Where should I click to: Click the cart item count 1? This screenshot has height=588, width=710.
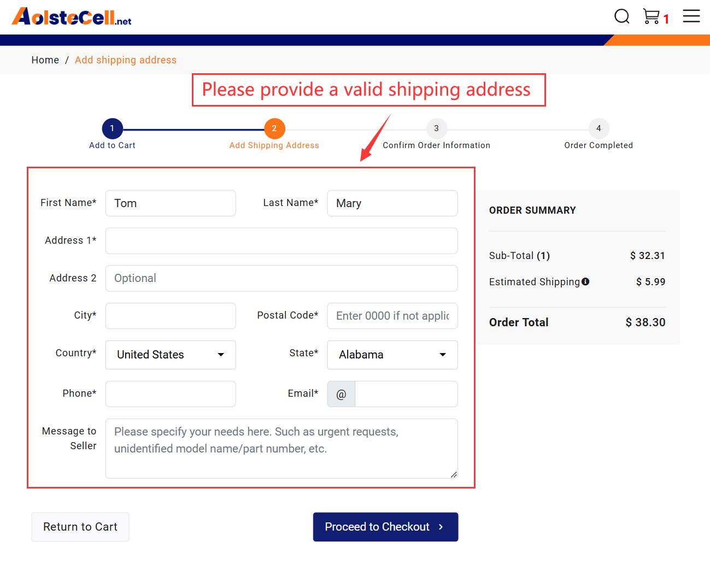pos(666,20)
